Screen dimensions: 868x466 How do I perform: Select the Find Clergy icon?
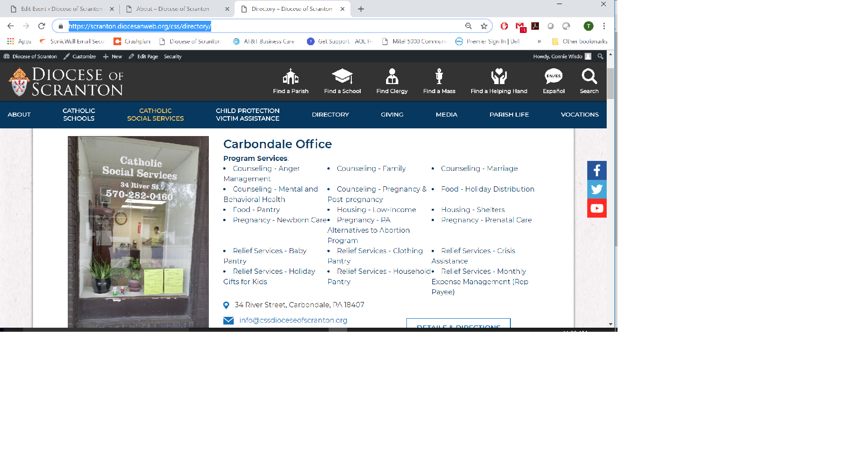pyautogui.click(x=392, y=77)
